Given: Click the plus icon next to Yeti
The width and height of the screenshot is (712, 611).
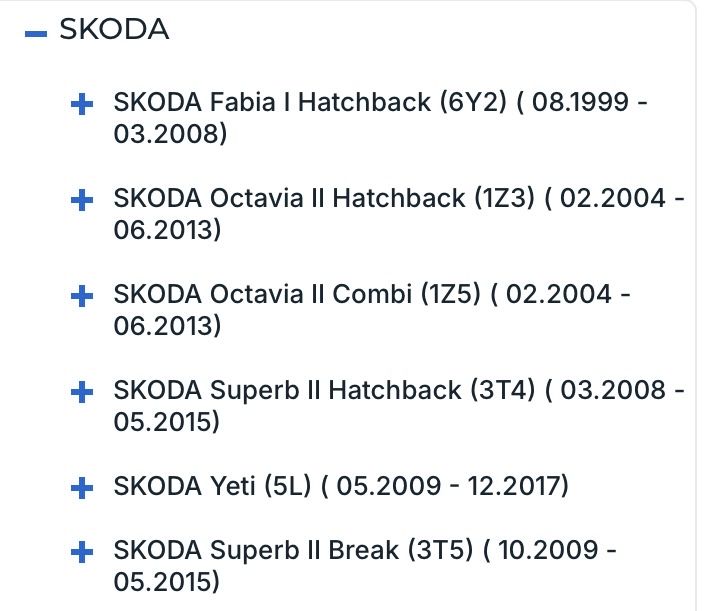Looking at the screenshot, I should click(x=84, y=489).
